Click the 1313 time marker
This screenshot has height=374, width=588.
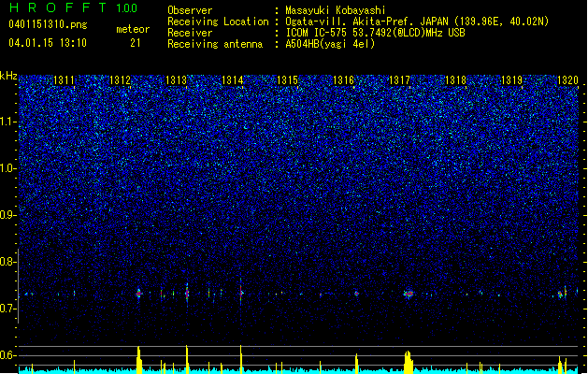(x=177, y=80)
